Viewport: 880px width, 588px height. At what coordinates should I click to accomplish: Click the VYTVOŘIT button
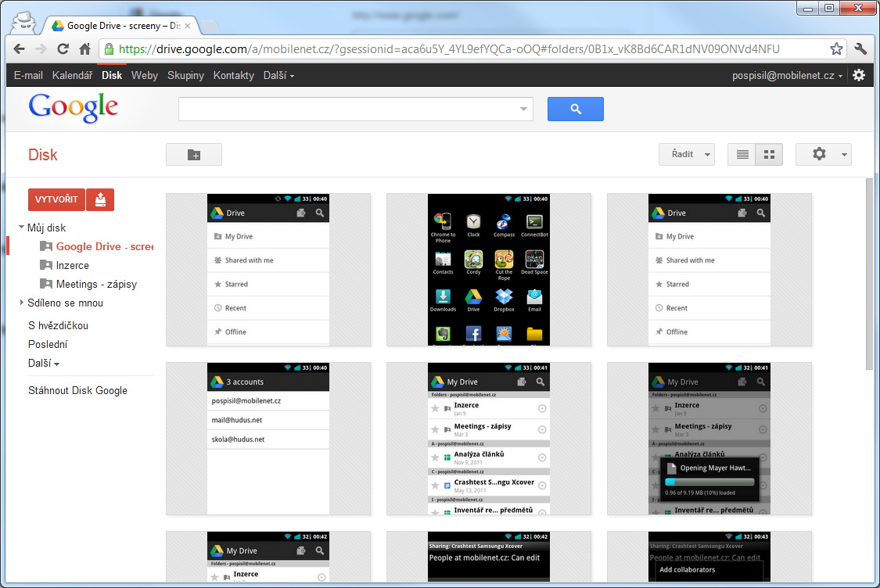tap(56, 199)
